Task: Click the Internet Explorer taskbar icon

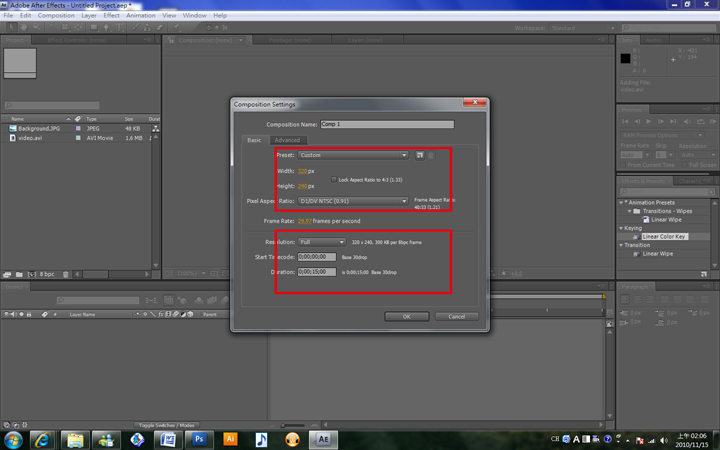Action: pos(43,440)
